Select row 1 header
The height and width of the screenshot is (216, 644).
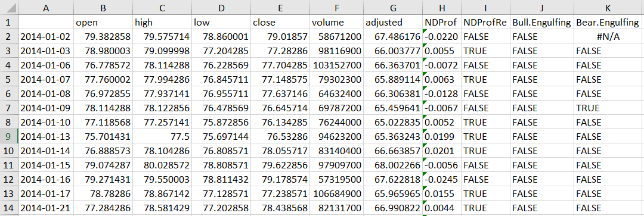9,22
